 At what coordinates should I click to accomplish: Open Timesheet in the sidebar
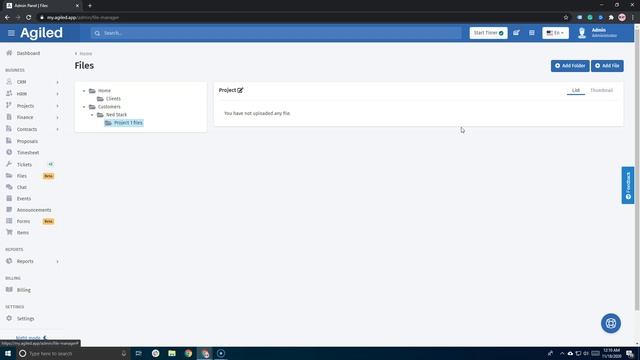click(x=28, y=153)
